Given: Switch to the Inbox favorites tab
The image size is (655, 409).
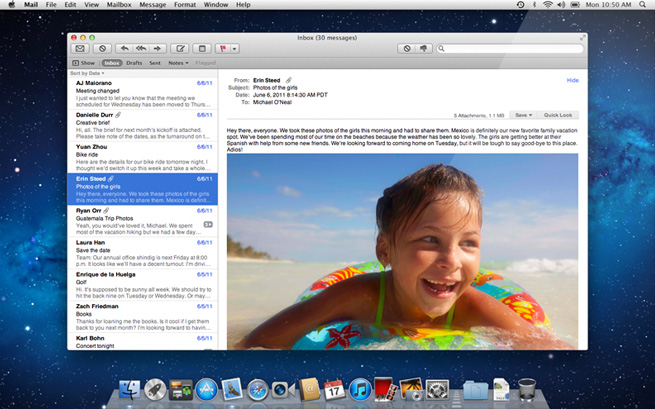Looking at the screenshot, I should (x=112, y=63).
